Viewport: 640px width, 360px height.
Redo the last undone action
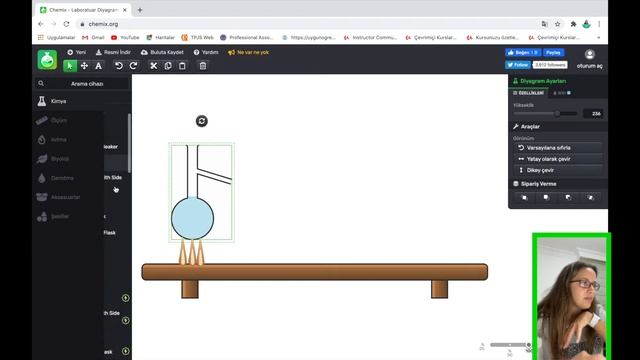pyautogui.click(x=133, y=66)
